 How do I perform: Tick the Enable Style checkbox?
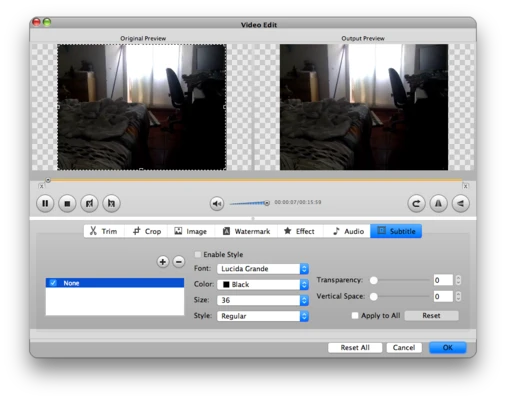coord(198,255)
